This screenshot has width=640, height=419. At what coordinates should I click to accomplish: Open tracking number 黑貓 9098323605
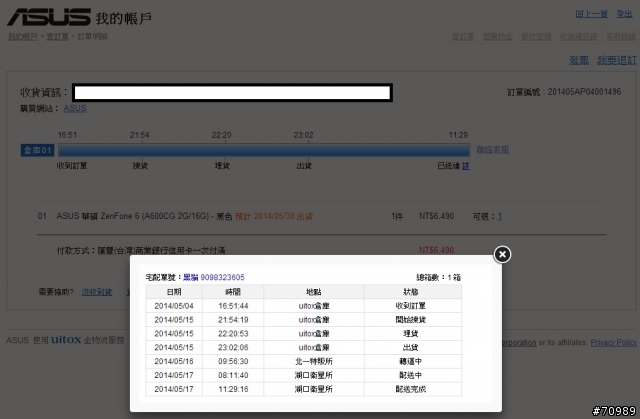coord(213,277)
